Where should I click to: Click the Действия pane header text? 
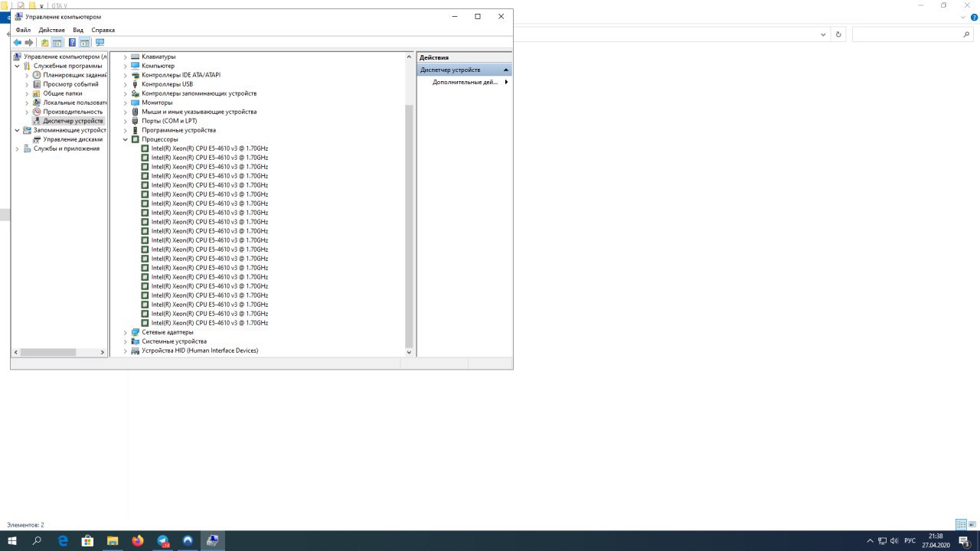434,57
